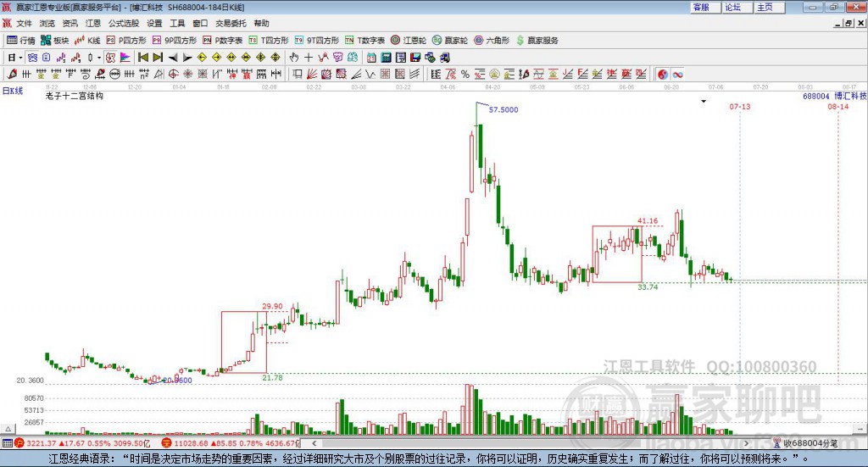Select the red pencil drawing tool
This screenshot has height=467, width=868.
click(12, 74)
